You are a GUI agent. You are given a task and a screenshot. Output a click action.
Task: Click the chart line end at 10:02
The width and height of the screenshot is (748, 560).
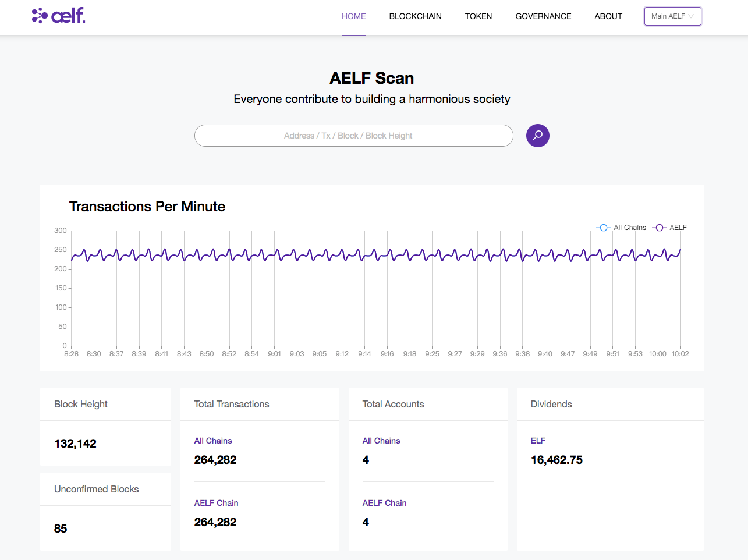[x=680, y=250]
